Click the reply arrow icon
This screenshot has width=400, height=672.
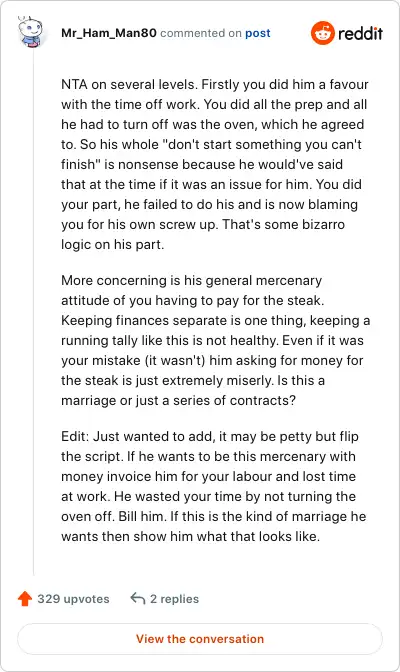coord(138,598)
